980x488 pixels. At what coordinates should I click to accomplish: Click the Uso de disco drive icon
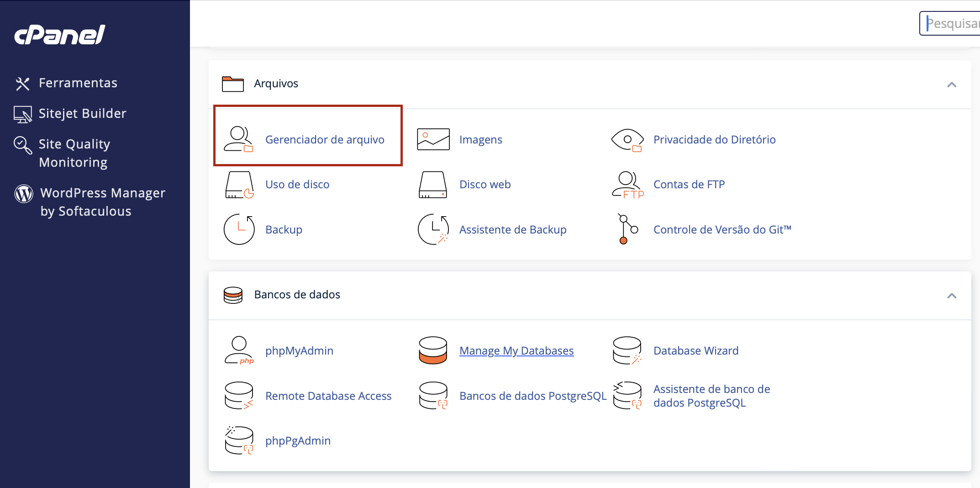pos(239,185)
